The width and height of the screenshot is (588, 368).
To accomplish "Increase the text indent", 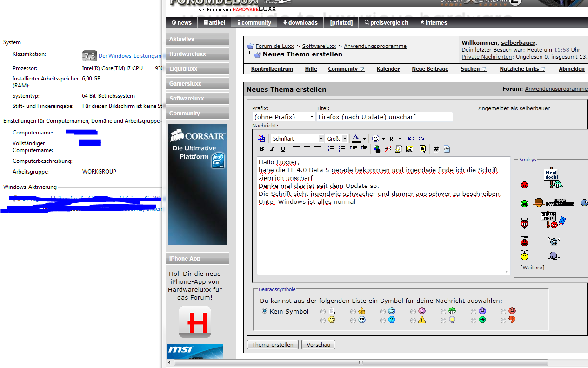I will pyautogui.click(x=364, y=149).
